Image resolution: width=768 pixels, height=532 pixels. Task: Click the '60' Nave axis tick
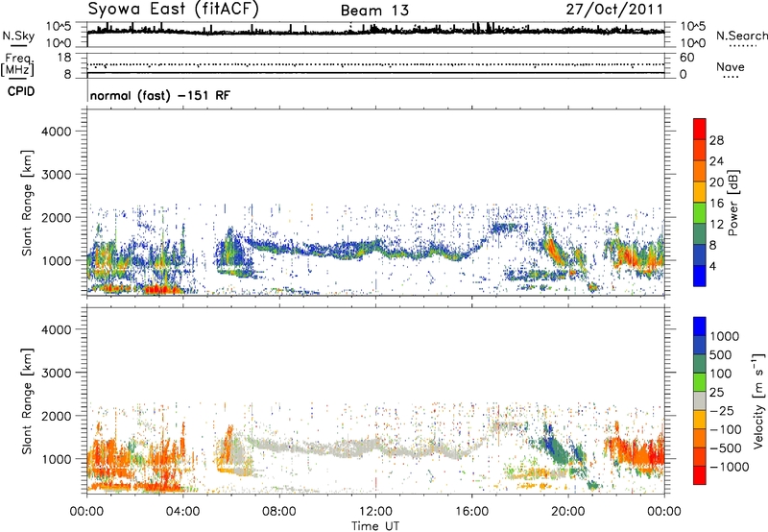[686, 58]
